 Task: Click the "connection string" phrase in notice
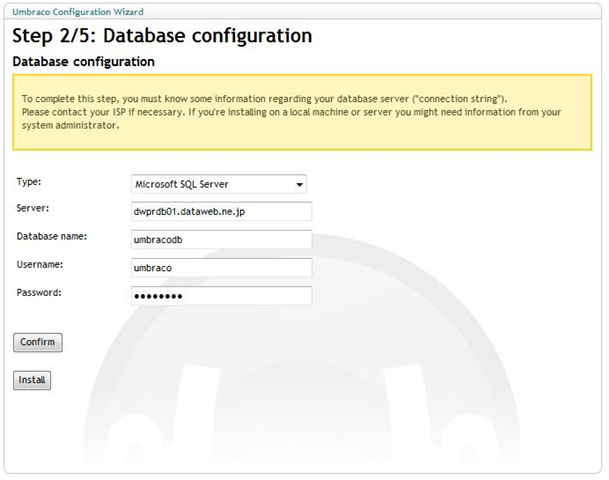(x=459, y=99)
